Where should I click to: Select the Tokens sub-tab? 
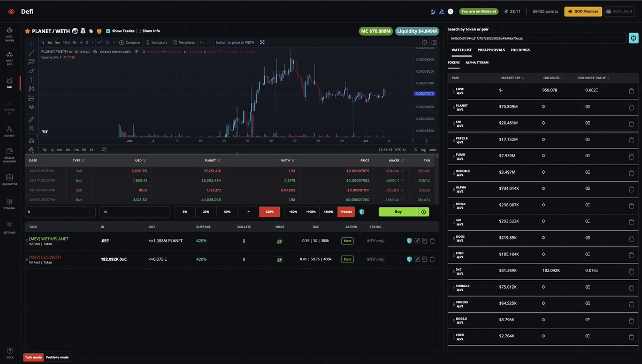tap(454, 63)
